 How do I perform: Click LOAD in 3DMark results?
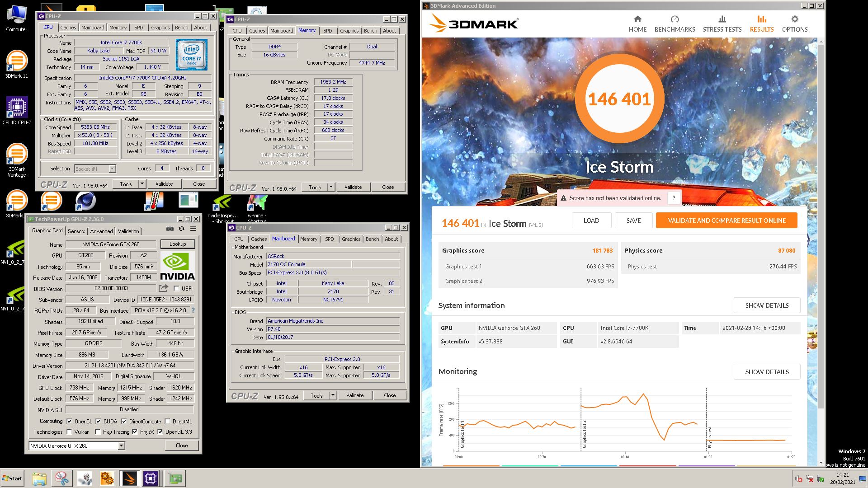pyautogui.click(x=591, y=221)
